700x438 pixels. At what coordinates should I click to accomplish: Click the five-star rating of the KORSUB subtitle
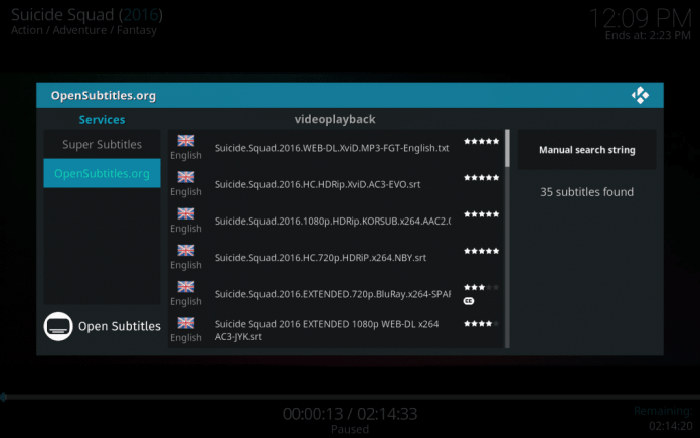481,214
